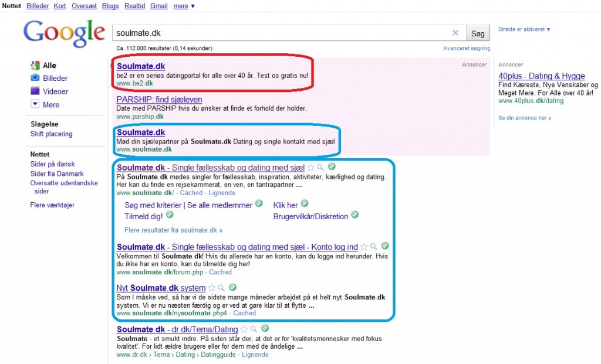Viewport: 601px width, 364px height.
Task: Click green checkmark beside Konto log ind result
Action: [385, 246]
